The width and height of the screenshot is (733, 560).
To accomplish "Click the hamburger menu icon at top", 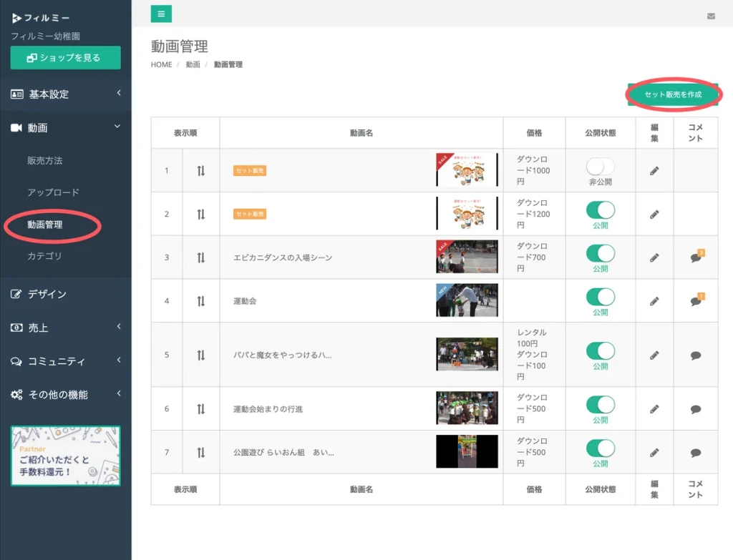I will coord(161,14).
